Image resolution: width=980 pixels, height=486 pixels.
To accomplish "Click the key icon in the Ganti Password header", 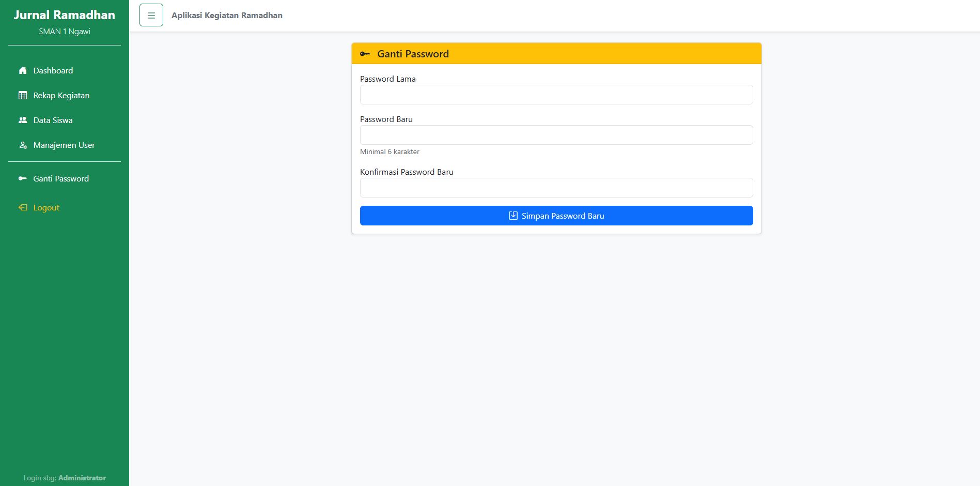I will point(365,54).
